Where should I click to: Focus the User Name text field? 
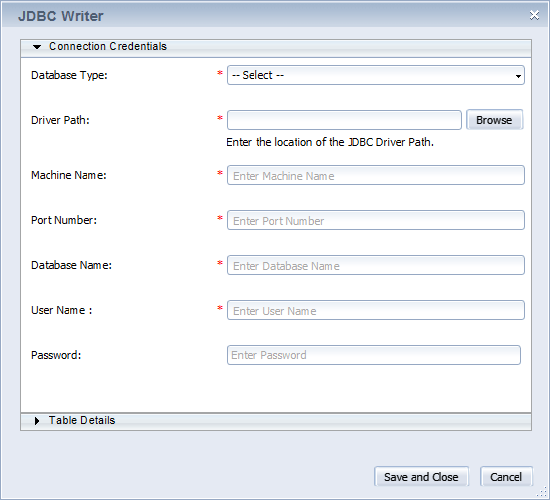376,310
